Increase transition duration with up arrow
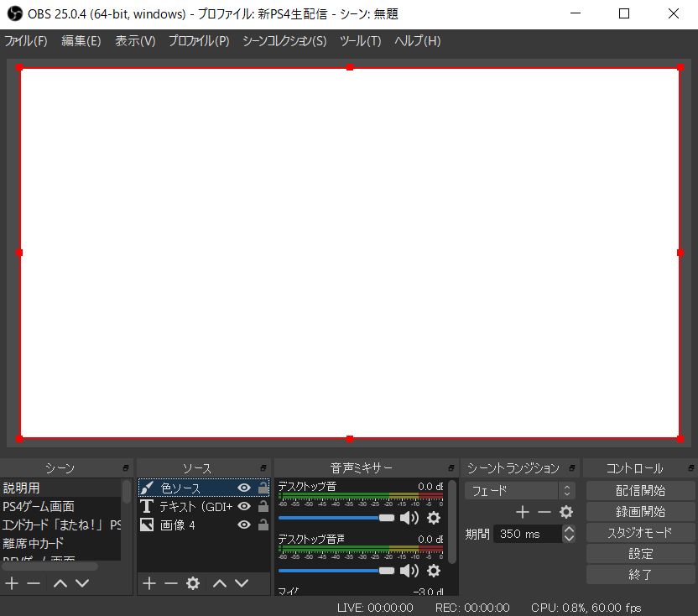 tap(569, 530)
